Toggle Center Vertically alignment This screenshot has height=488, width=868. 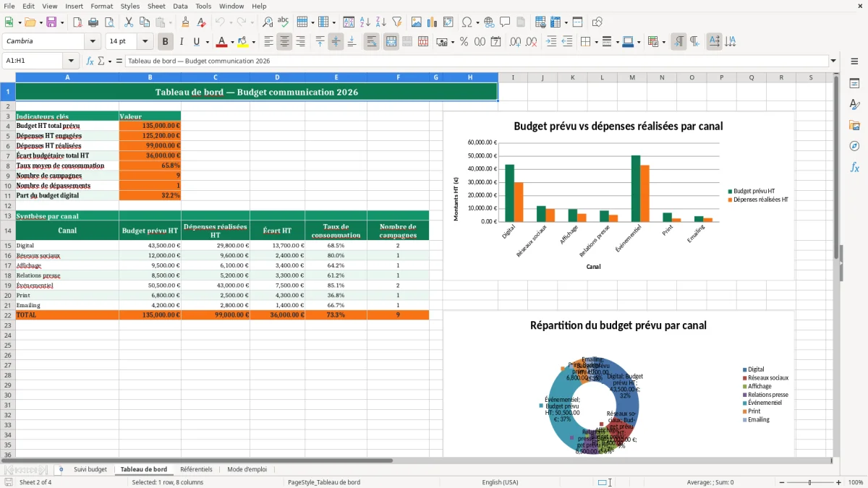point(336,42)
